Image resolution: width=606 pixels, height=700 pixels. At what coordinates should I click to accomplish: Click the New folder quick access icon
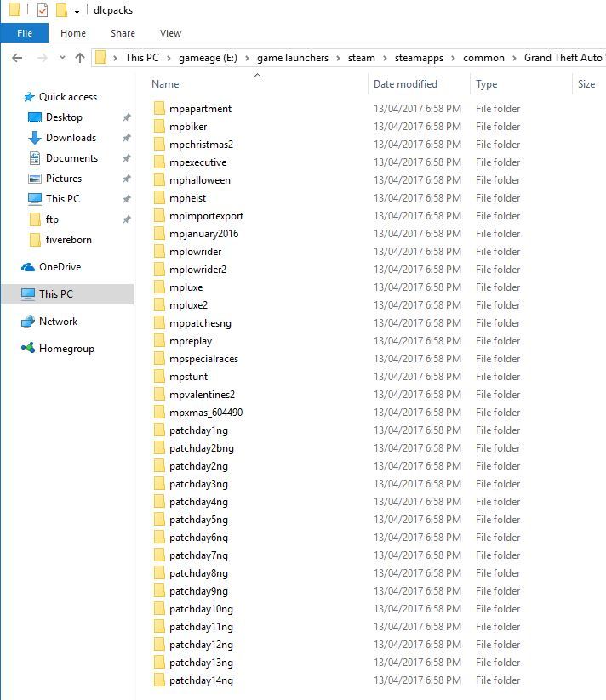click(61, 10)
